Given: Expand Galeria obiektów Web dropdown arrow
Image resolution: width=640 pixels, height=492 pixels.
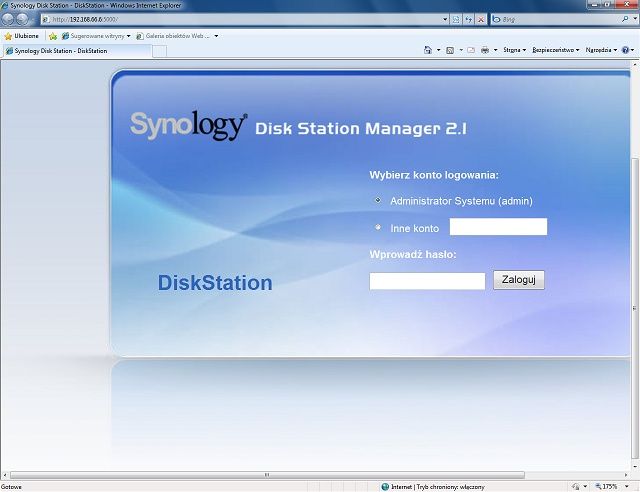Looking at the screenshot, I should [216, 36].
